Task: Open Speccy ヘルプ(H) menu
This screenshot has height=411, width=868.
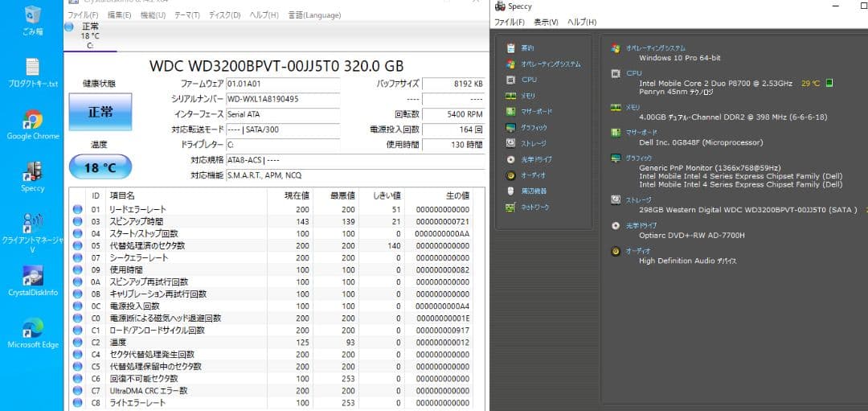Action: point(583,23)
